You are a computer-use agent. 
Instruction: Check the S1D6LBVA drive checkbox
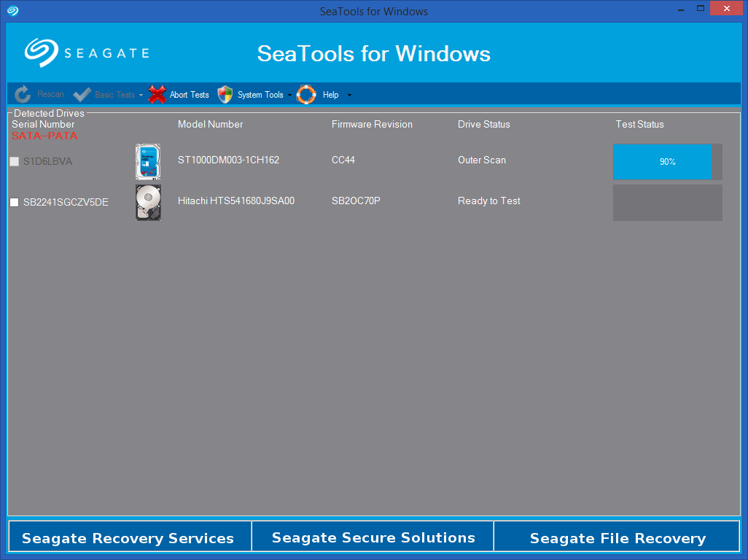pos(14,161)
